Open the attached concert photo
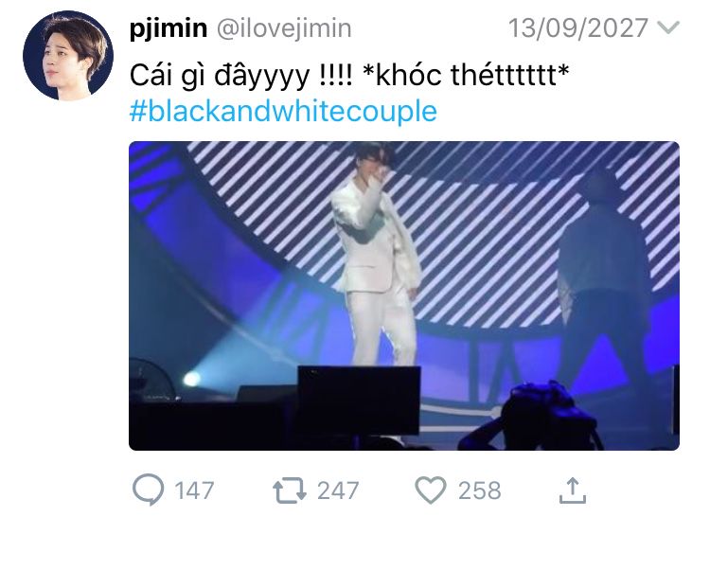Viewport: 710px width, 588px height. [x=404, y=295]
